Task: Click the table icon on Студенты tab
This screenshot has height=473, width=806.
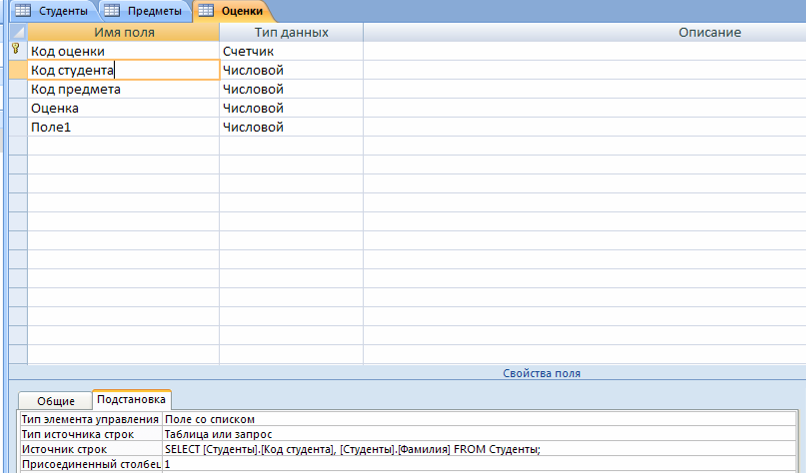Action: [23, 10]
